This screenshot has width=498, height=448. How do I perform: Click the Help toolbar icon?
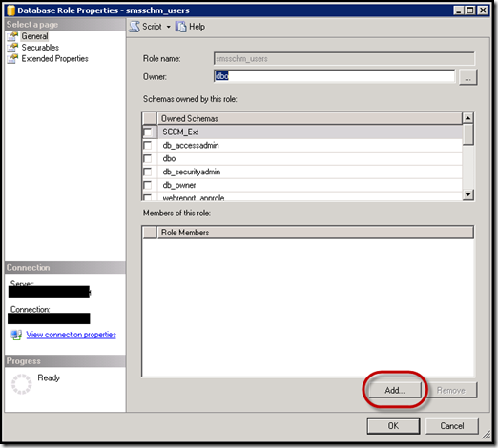[180, 27]
